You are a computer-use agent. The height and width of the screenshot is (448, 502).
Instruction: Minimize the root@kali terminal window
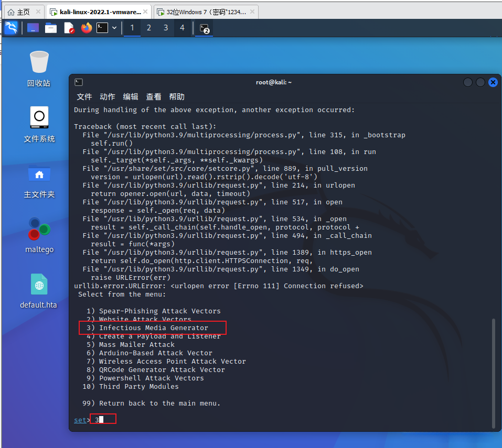[x=468, y=82]
